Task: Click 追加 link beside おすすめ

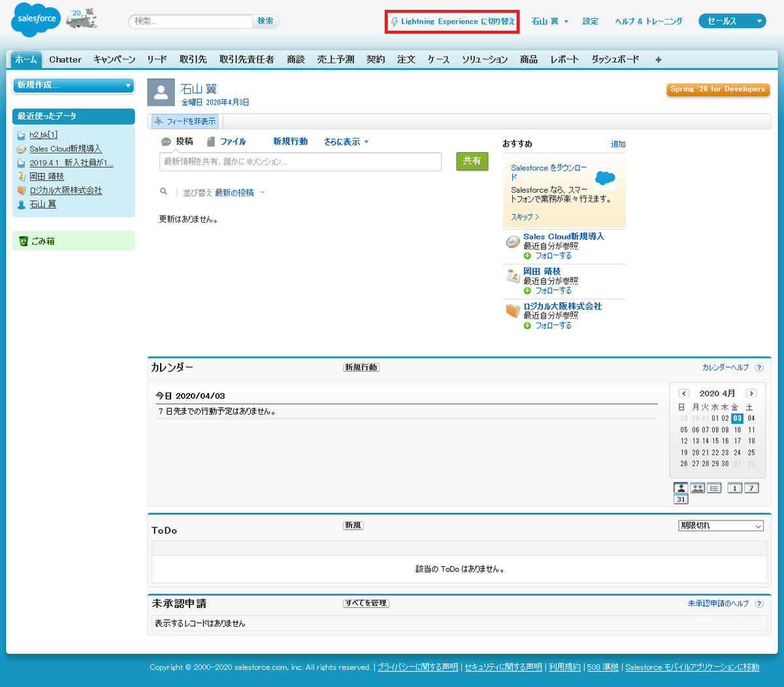Action: point(618,144)
